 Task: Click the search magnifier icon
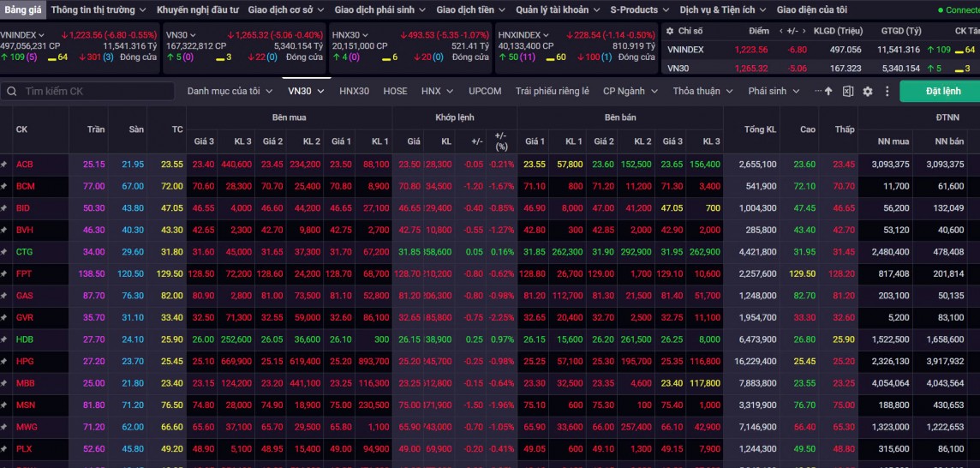11,91
